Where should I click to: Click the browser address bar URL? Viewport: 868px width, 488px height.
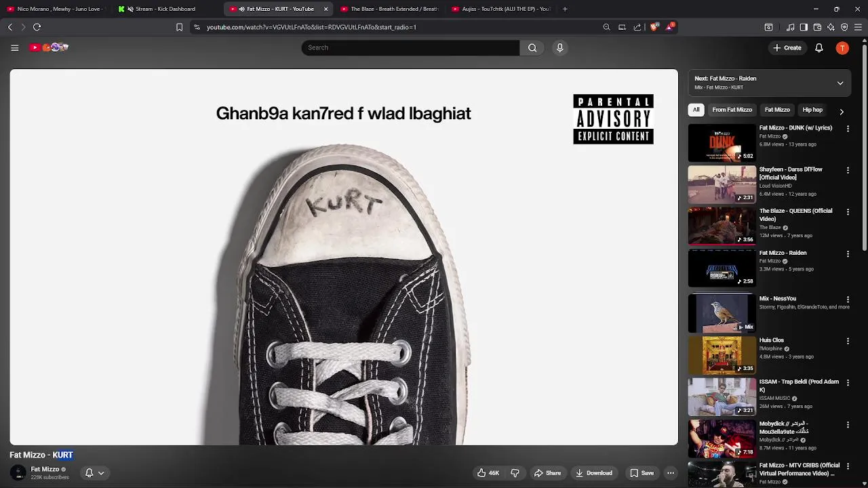tap(311, 27)
